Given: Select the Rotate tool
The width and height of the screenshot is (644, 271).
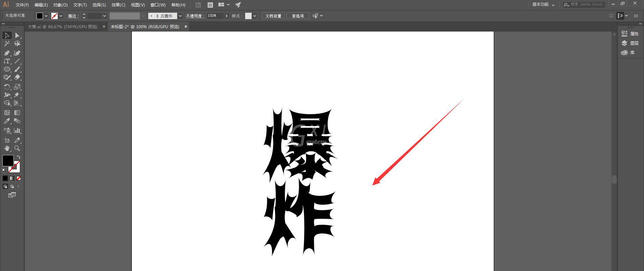Looking at the screenshot, I should click(7, 87).
